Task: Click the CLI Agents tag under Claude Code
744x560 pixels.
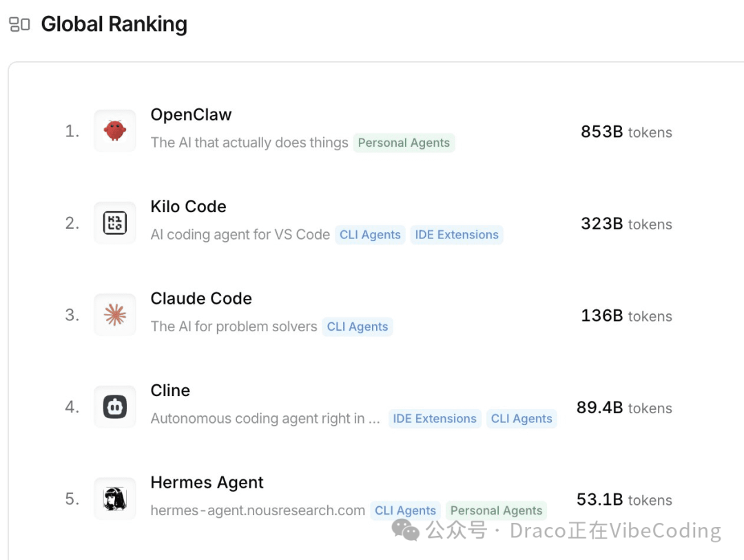Action: coord(358,326)
